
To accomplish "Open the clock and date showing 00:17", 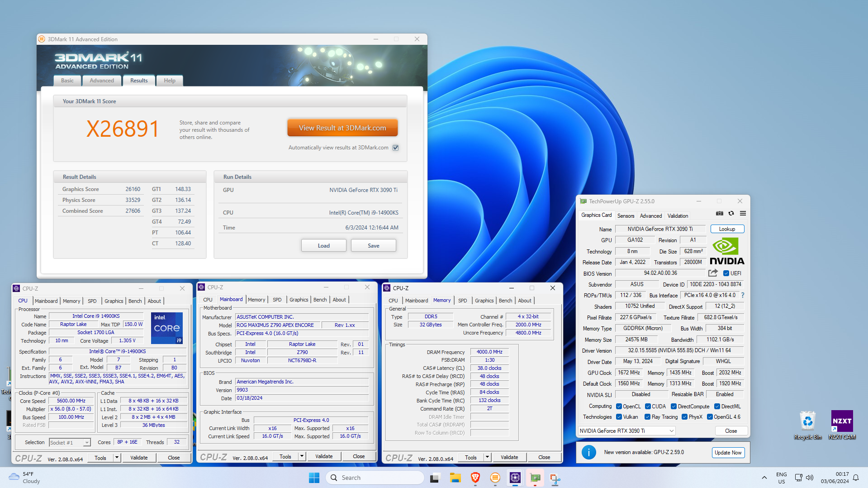I will click(x=835, y=478).
